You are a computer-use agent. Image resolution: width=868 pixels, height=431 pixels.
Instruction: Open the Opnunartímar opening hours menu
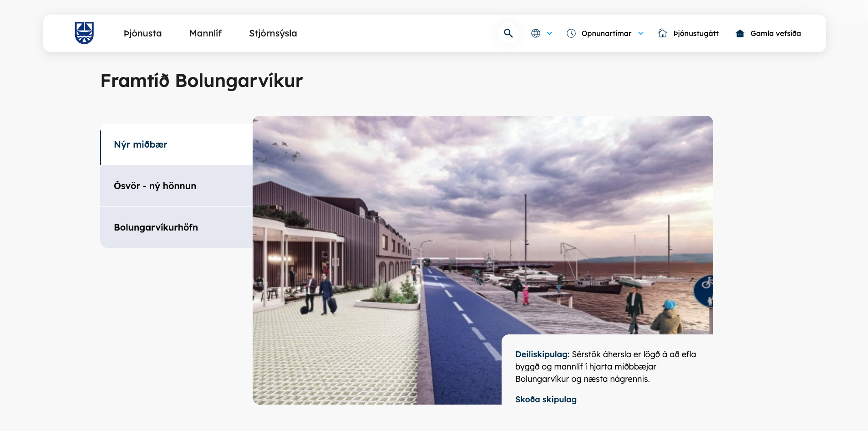pos(606,33)
